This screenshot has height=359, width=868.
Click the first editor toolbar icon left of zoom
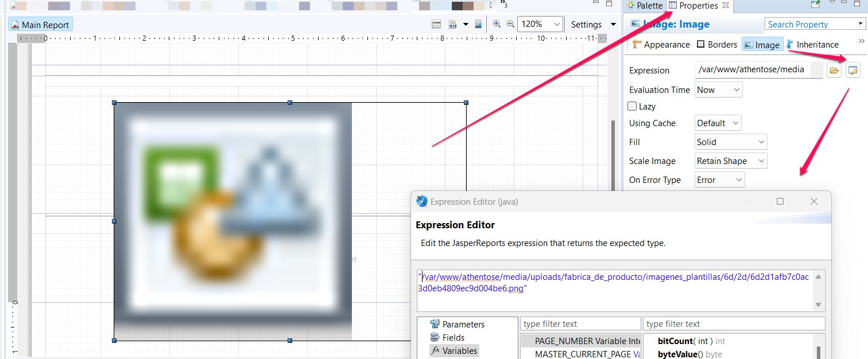point(436,24)
